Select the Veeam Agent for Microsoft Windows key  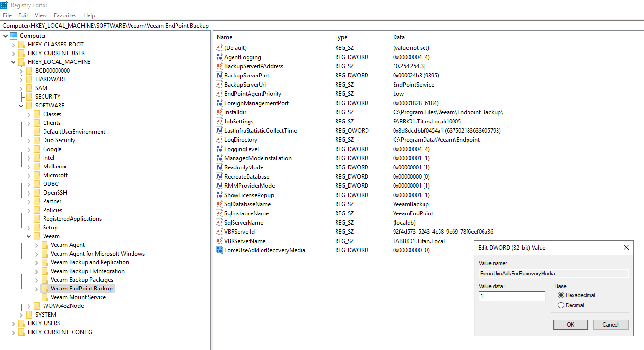pos(98,254)
